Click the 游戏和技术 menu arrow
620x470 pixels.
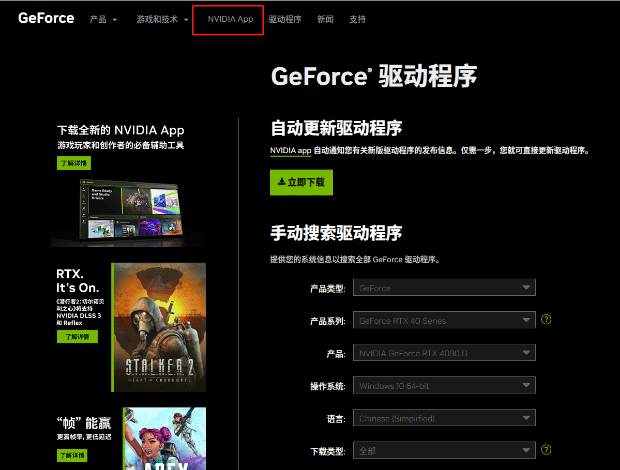pyautogui.click(x=186, y=20)
